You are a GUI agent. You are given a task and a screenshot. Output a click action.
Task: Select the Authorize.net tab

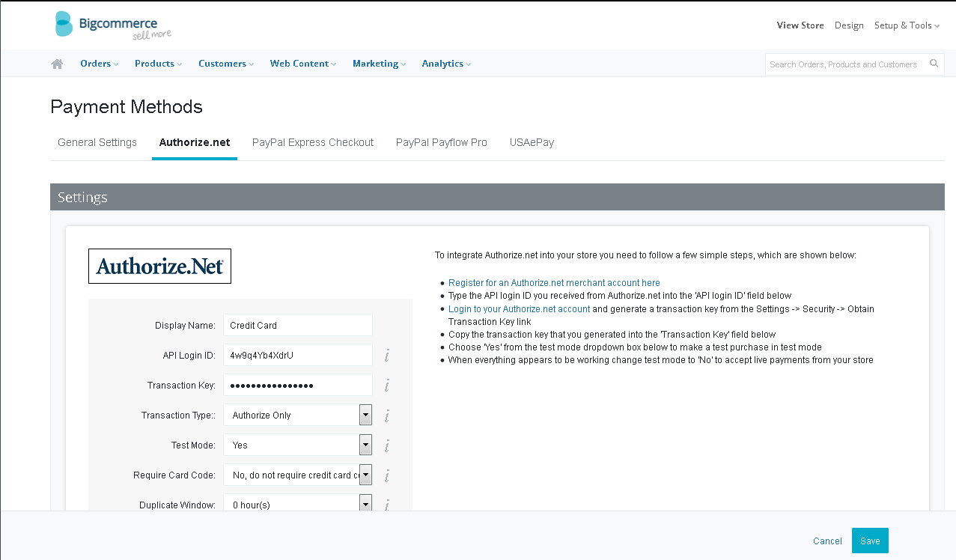(195, 142)
